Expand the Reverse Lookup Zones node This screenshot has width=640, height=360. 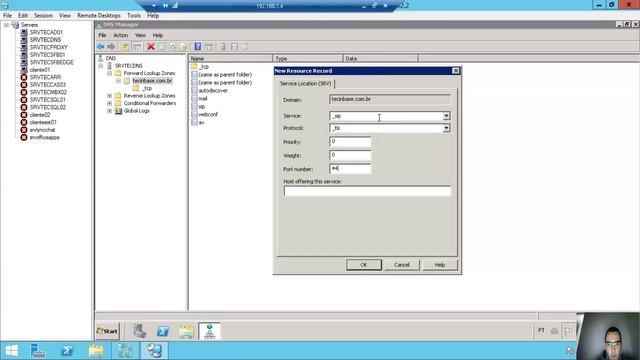coord(109,96)
